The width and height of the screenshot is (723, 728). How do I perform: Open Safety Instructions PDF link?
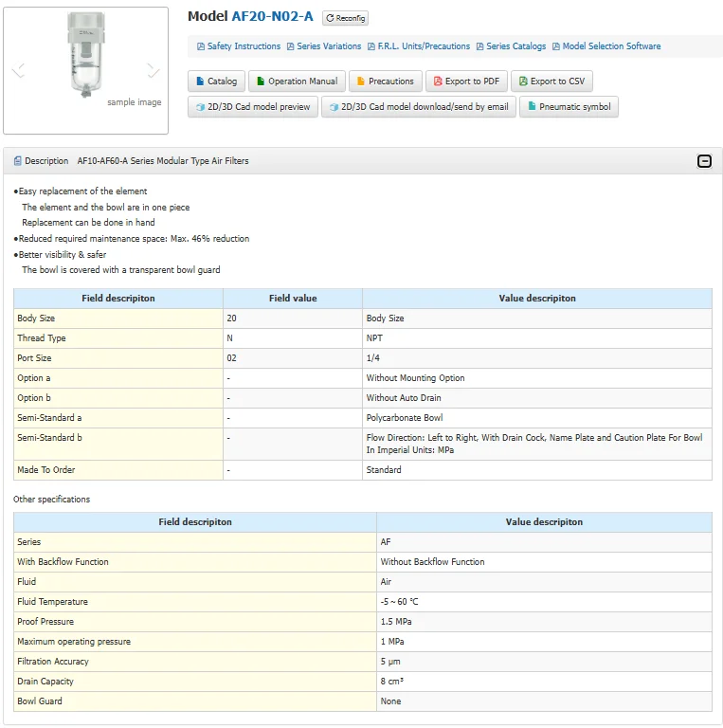coord(239,46)
